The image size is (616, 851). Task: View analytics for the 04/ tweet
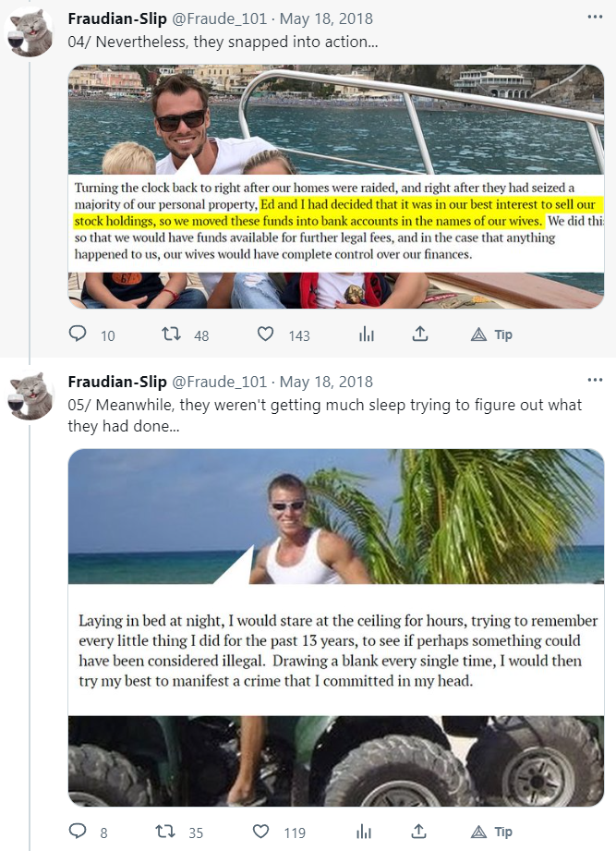pos(366,334)
